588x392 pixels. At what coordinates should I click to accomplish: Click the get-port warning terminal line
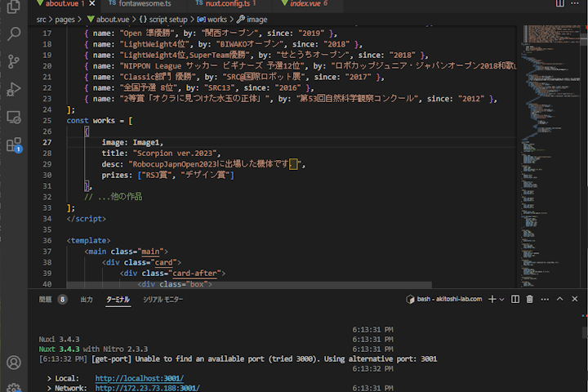click(x=238, y=359)
